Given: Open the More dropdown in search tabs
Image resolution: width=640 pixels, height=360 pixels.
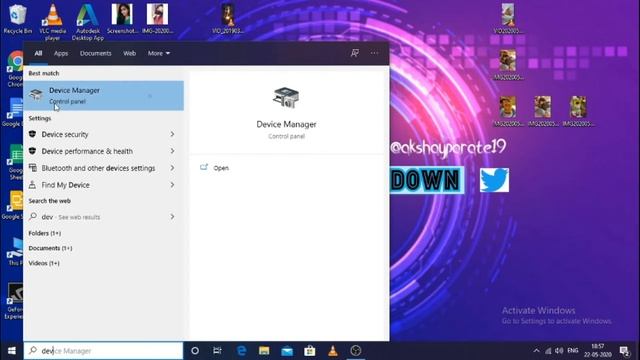Looking at the screenshot, I should pos(159,53).
